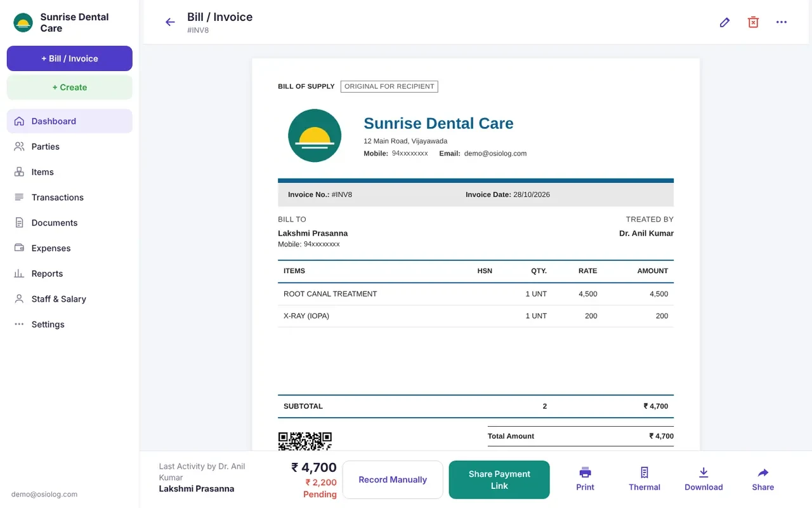Choose Thermal print option
This screenshot has width=812, height=508.
tap(645, 479)
